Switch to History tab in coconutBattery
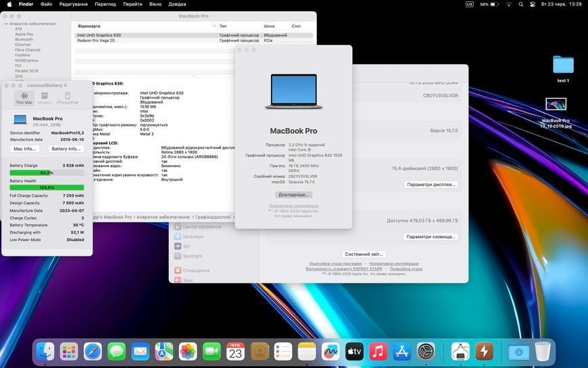Image resolution: width=588 pixels, height=368 pixels. pos(45,98)
